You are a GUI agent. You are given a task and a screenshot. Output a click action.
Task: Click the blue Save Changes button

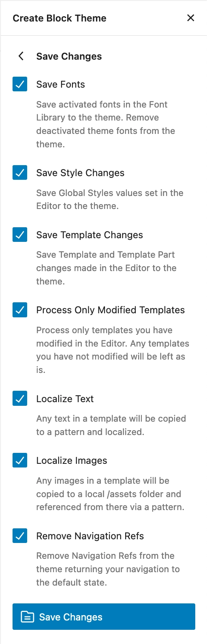point(104,617)
